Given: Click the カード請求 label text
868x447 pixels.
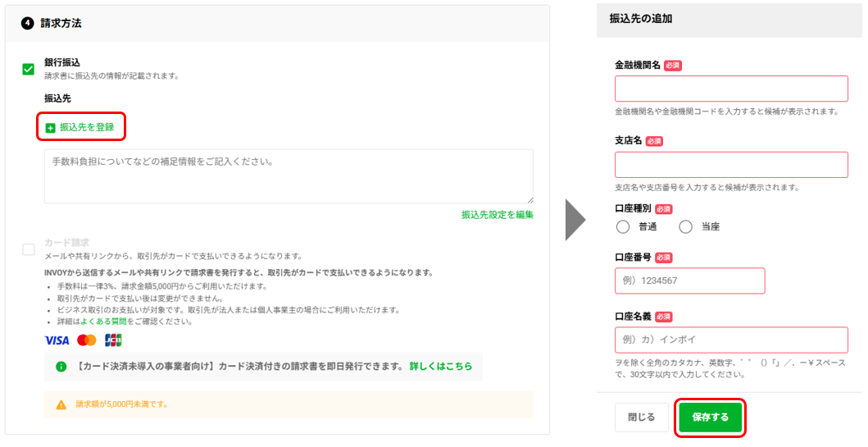Looking at the screenshot, I should click(x=66, y=243).
